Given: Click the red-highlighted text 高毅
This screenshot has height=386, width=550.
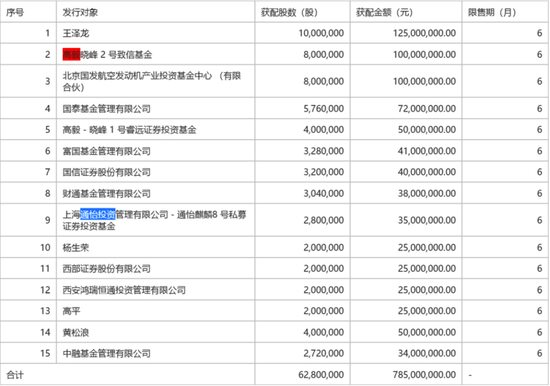Looking at the screenshot, I should (x=72, y=55).
